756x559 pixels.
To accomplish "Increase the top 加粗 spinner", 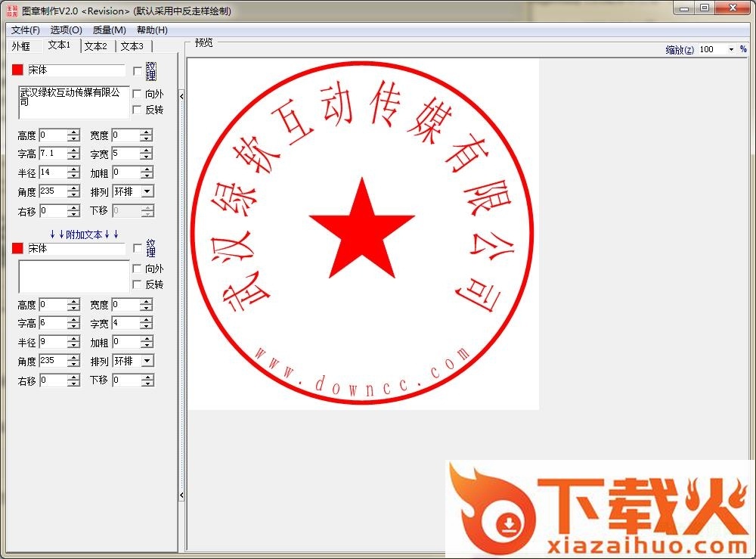I will (146, 169).
